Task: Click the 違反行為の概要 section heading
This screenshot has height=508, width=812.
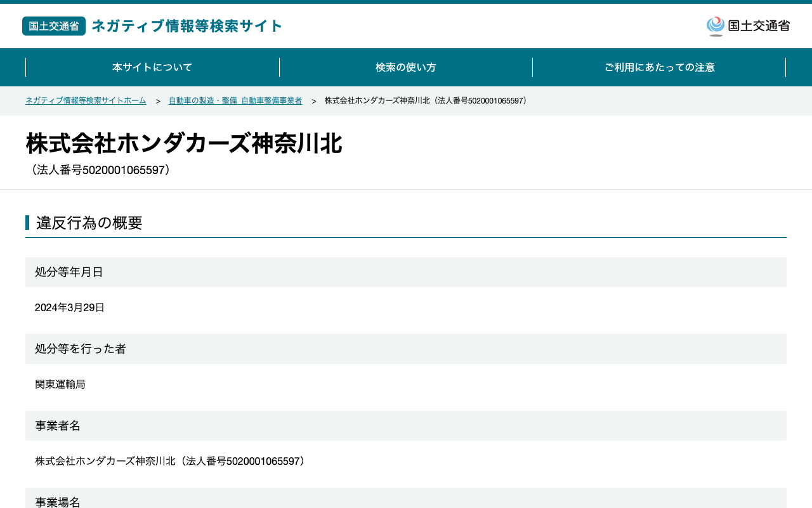Action: [x=89, y=223]
